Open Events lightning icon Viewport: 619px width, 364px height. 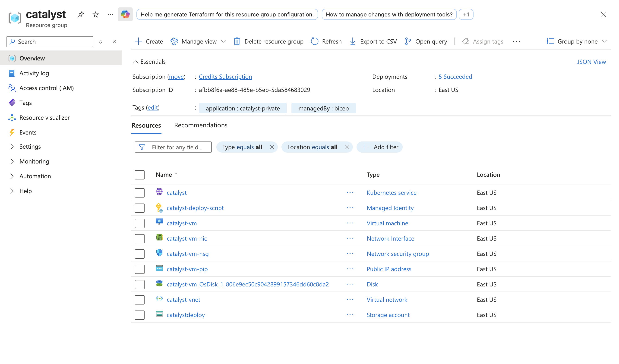coord(12,132)
